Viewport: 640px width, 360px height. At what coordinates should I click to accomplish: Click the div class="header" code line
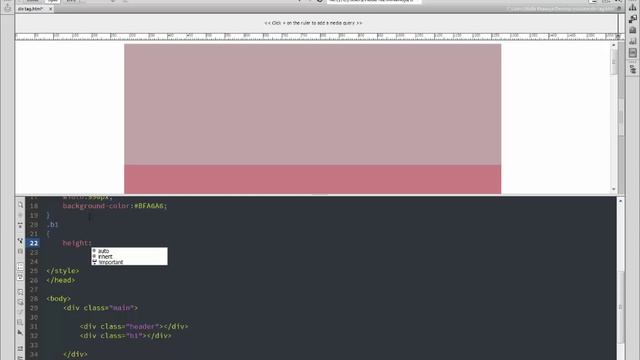pyautogui.click(x=134, y=327)
